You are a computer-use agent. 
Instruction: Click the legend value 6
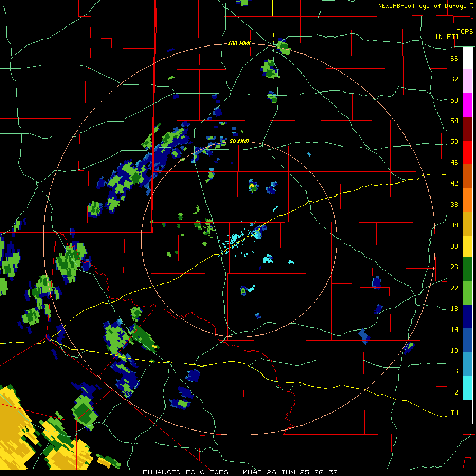[x=456, y=371]
